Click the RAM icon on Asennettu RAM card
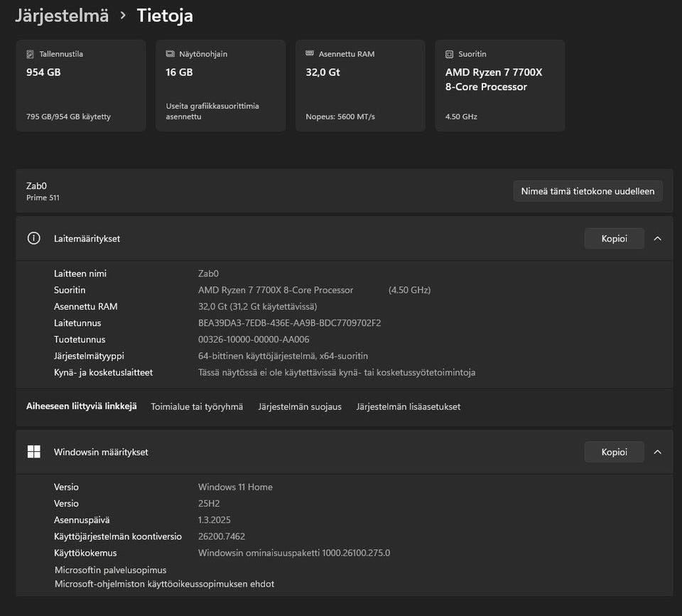Viewport: 682px width, 616px height. pos(310,54)
